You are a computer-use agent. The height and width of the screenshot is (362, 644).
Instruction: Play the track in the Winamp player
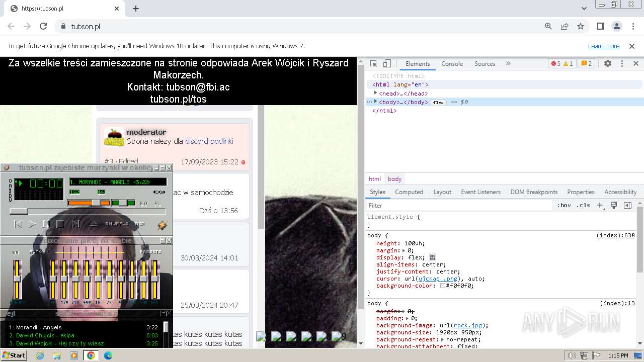(32, 224)
